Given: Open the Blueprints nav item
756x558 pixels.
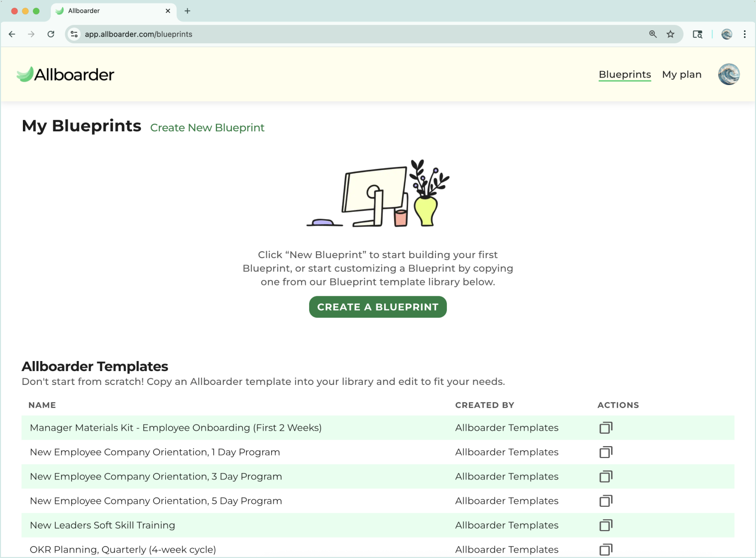Looking at the screenshot, I should pos(625,75).
